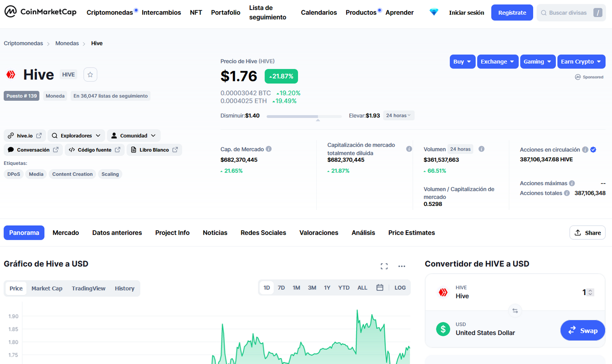Select the 1M chart range

click(296, 288)
